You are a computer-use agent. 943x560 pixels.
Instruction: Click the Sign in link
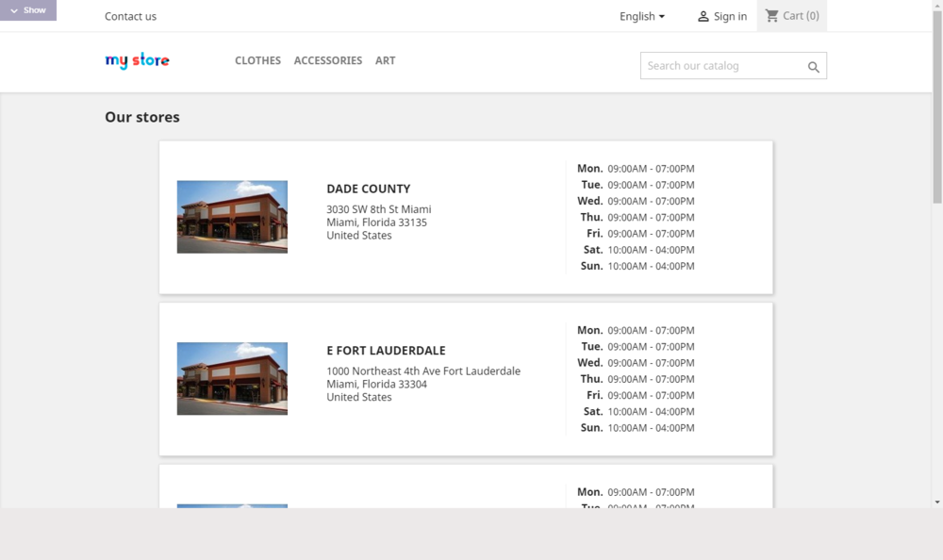click(x=728, y=16)
